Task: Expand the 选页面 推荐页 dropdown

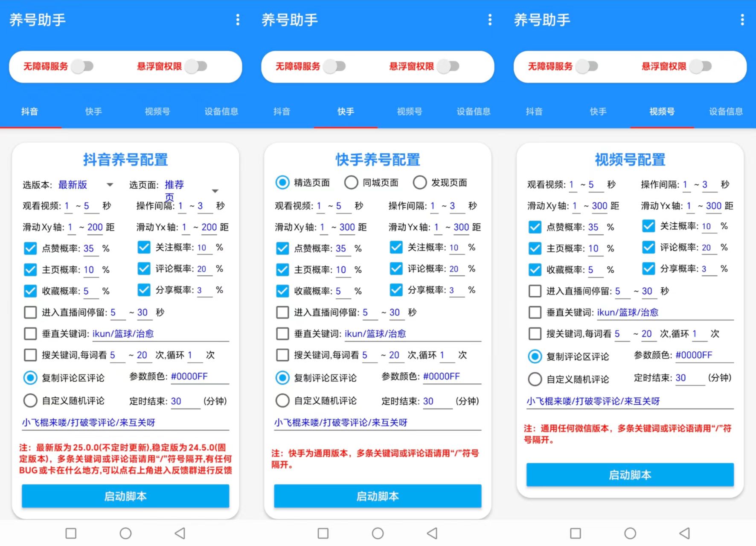Action: tap(192, 190)
